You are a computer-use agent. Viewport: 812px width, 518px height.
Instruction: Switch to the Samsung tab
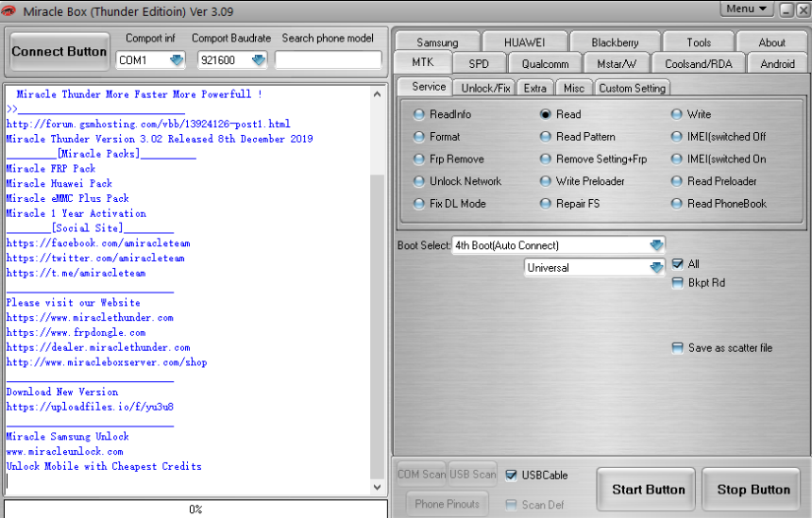click(x=437, y=42)
